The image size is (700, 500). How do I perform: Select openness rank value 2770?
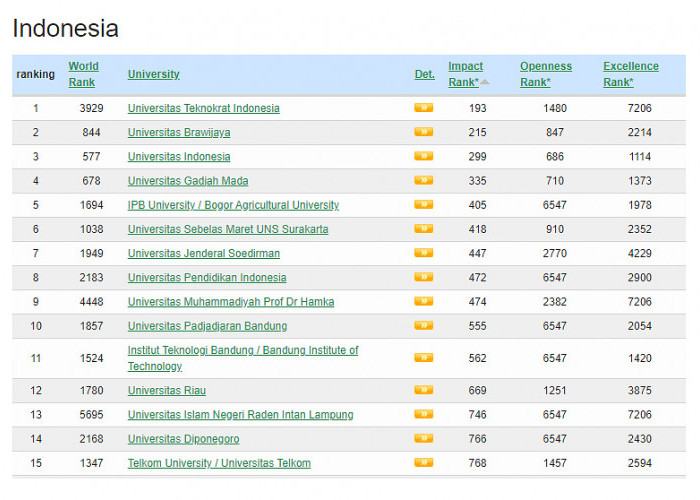554,253
